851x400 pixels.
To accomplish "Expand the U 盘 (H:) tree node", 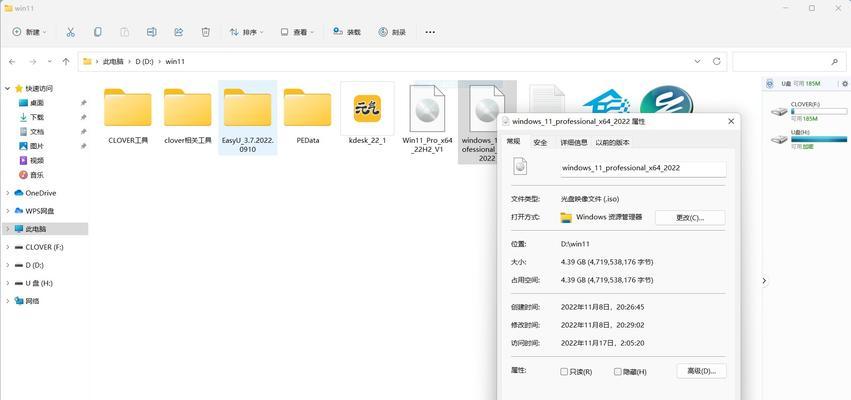I will click(x=7, y=283).
